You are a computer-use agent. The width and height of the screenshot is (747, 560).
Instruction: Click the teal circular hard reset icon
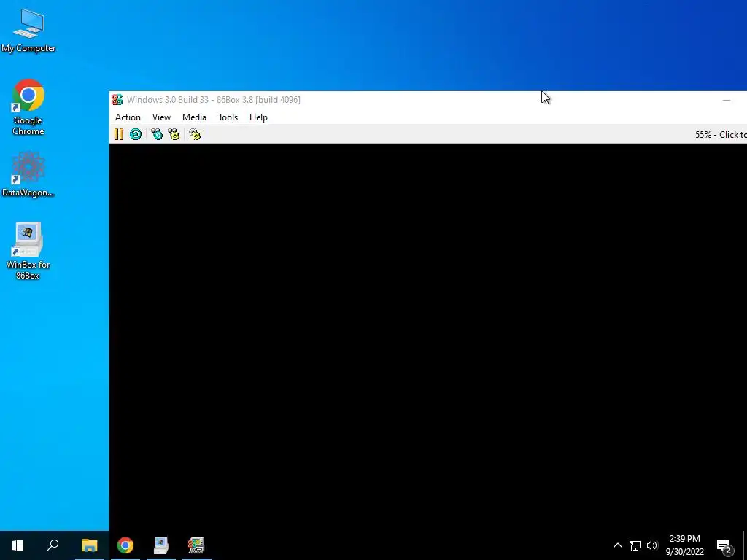coord(136,134)
